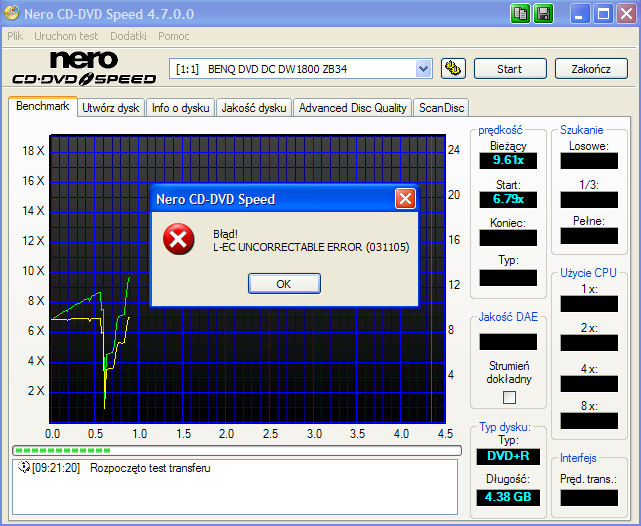641x526 pixels.
Task: Open the Plik menu
Action: tap(15, 36)
